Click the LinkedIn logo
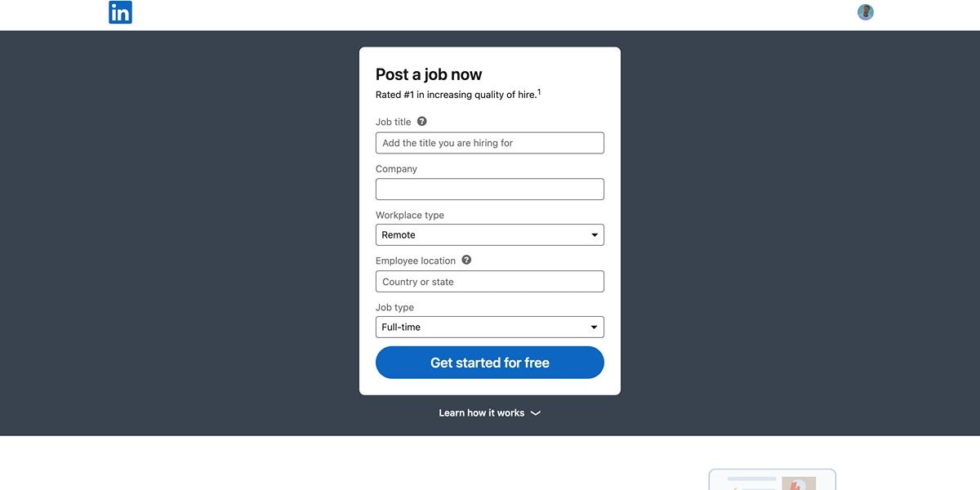980x490 pixels. click(120, 11)
